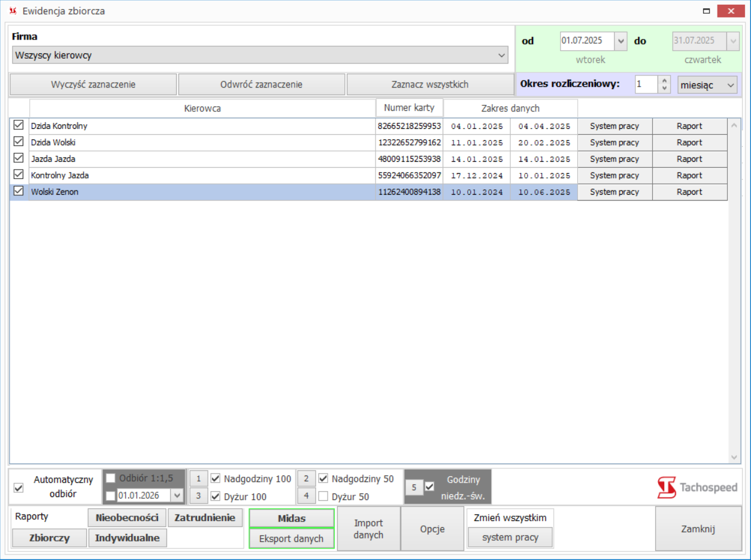Open Raport for Dzida Wolski
The height and width of the screenshot is (560, 751).
tap(689, 143)
